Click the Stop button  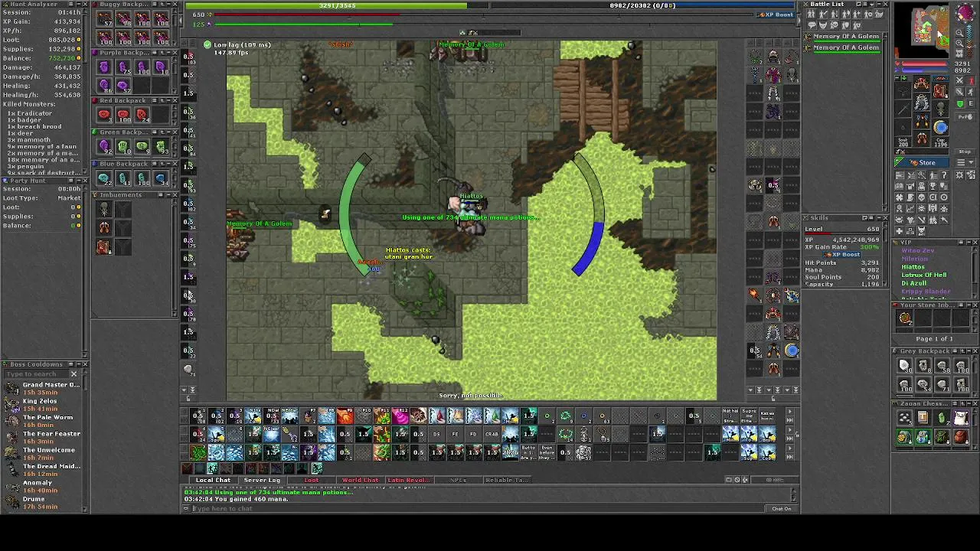pos(965,152)
